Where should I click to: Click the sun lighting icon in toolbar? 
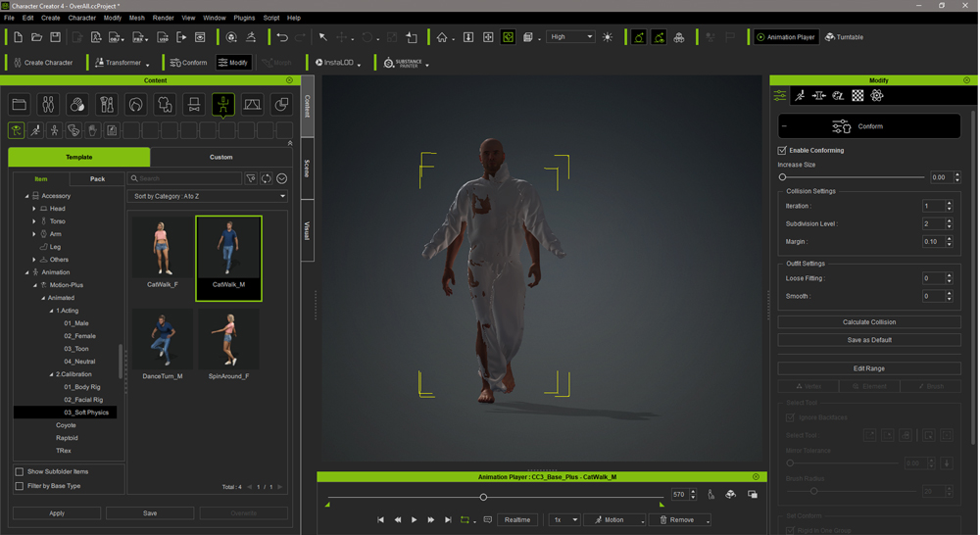[x=608, y=37]
